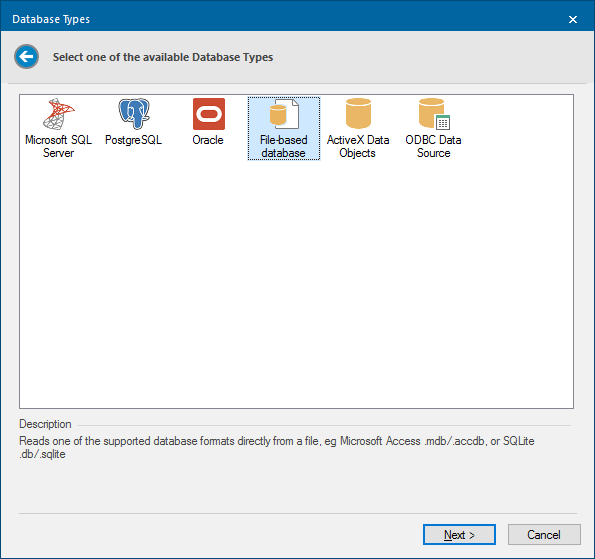Image resolution: width=595 pixels, height=559 pixels.
Task: Select the Microsoft SQL Server icon
Action: tap(58, 114)
